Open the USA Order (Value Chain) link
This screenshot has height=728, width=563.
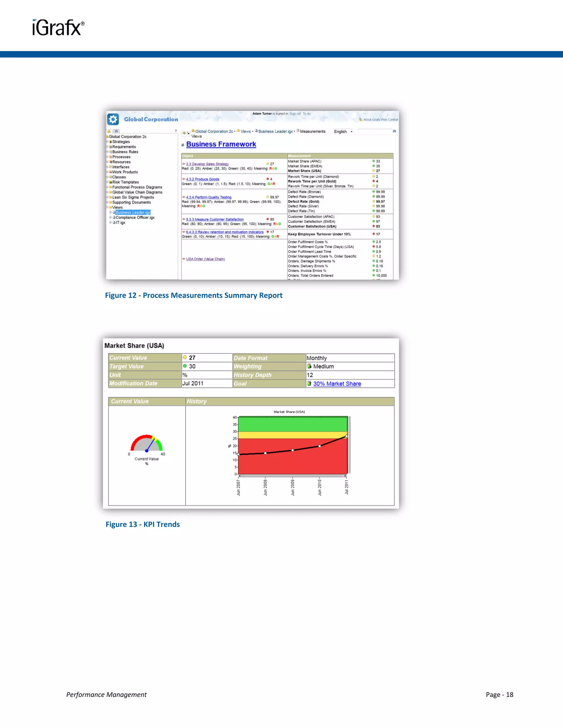(205, 259)
